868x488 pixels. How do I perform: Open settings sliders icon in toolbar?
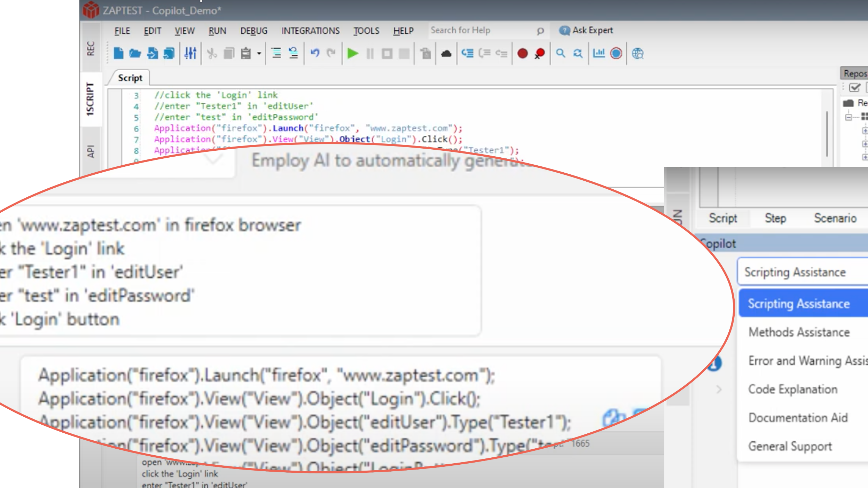tap(190, 54)
